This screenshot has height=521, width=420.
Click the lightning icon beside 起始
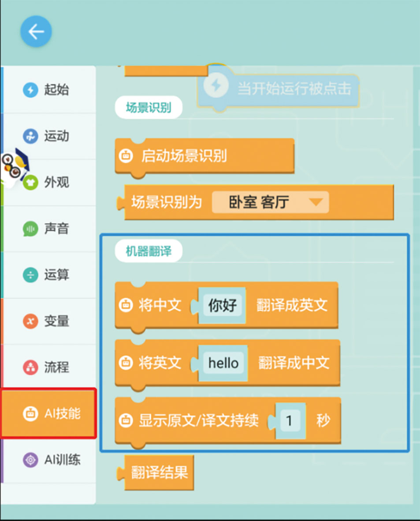30,90
